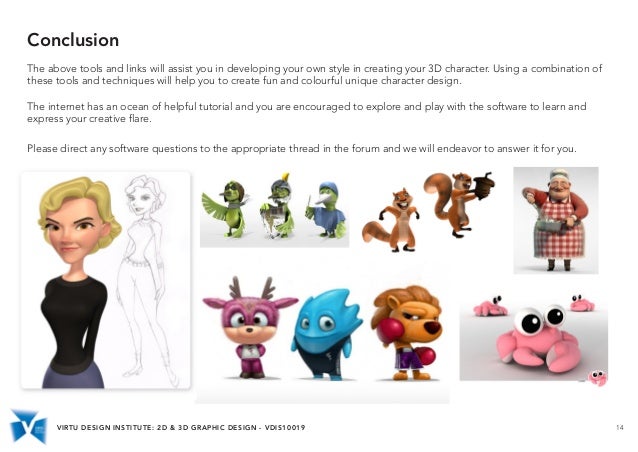Screen dimensions: 638x452
Task: Click the paragraph about forum software questions
Action: point(302,148)
